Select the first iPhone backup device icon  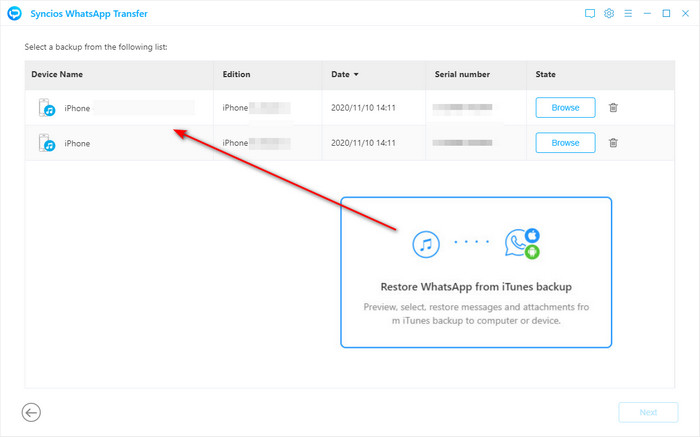tap(47, 108)
